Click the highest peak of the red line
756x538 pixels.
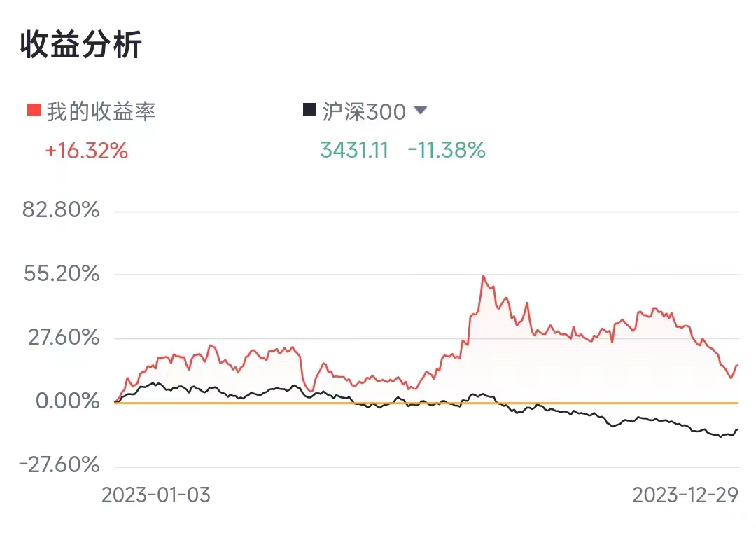pos(483,276)
